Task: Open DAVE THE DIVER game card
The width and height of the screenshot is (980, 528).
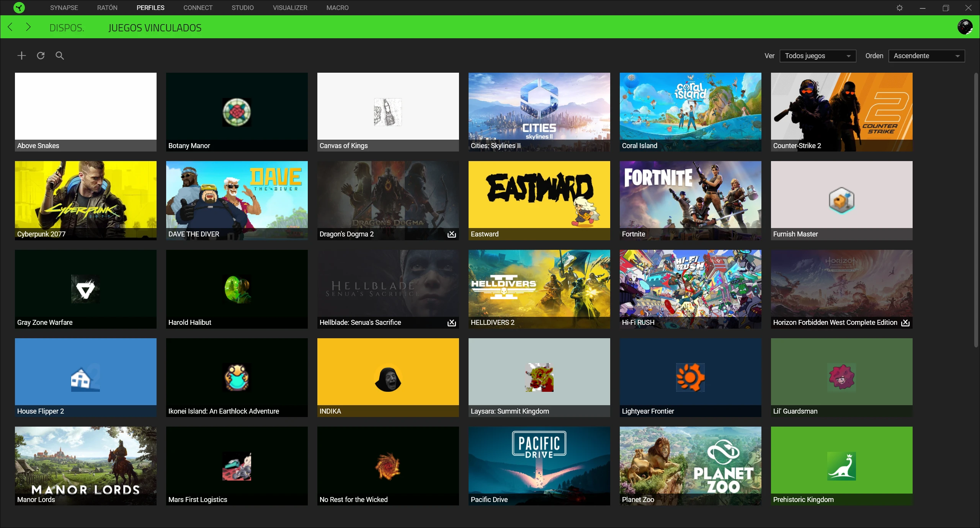Action: tap(237, 200)
